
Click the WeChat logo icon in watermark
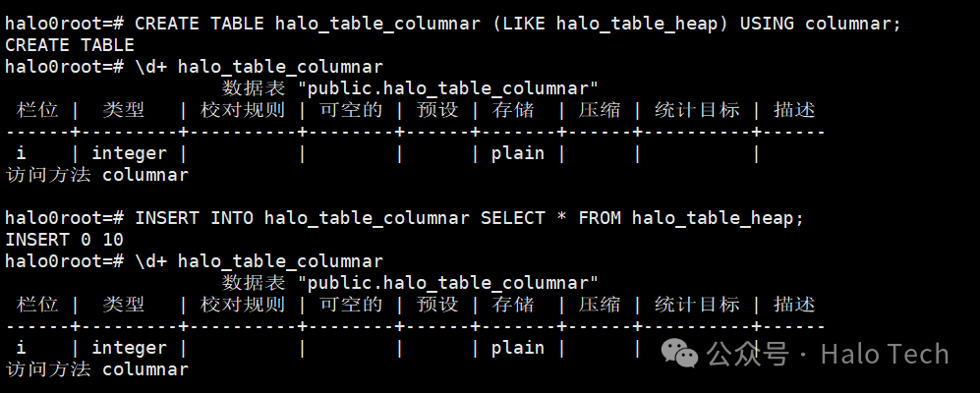pyautogui.click(x=679, y=354)
